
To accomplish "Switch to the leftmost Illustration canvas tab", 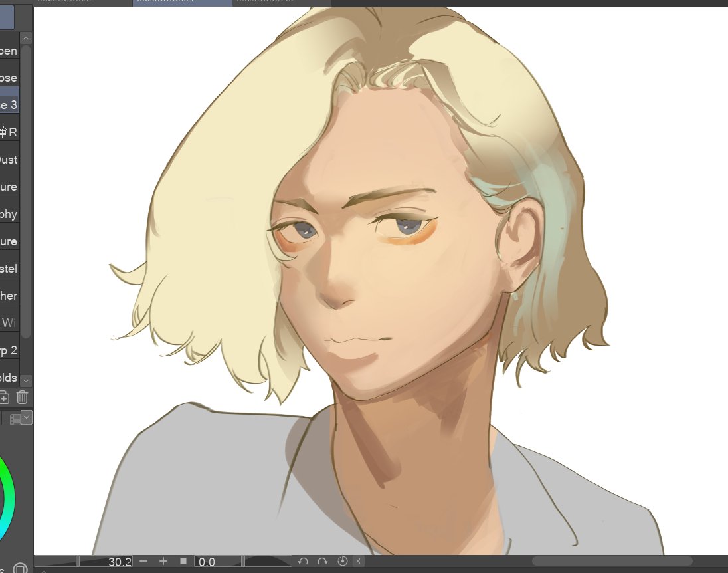I will tap(82, 2).
